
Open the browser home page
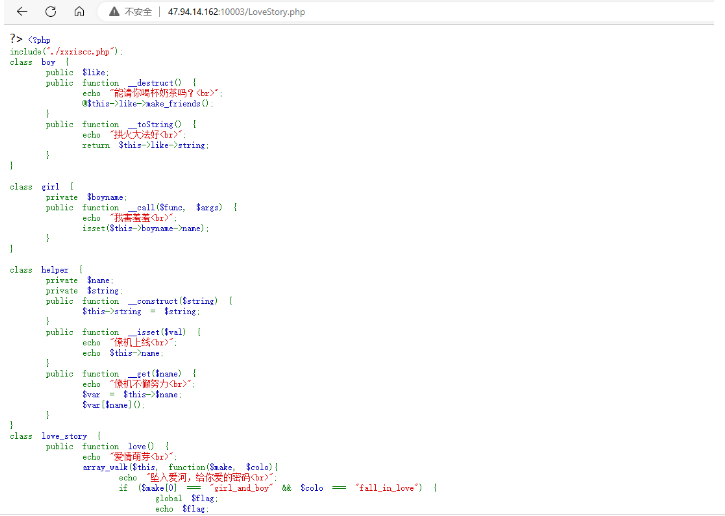coord(79,12)
